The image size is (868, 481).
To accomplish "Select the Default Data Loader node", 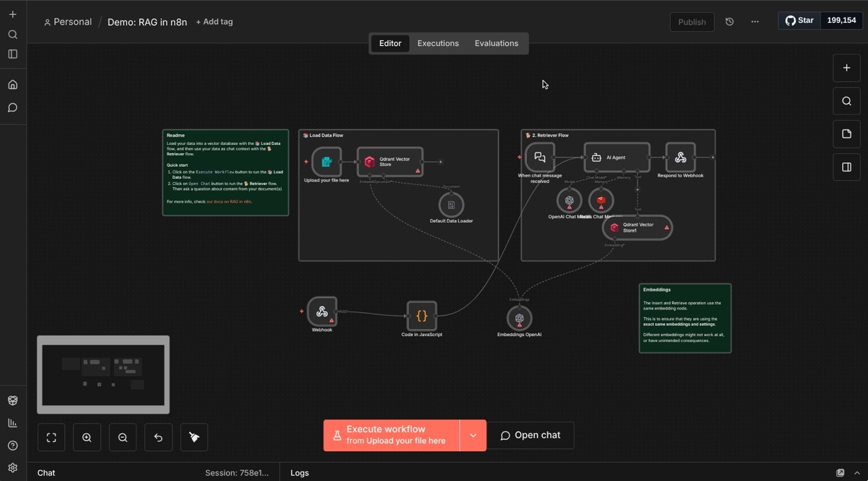I will coord(451,205).
